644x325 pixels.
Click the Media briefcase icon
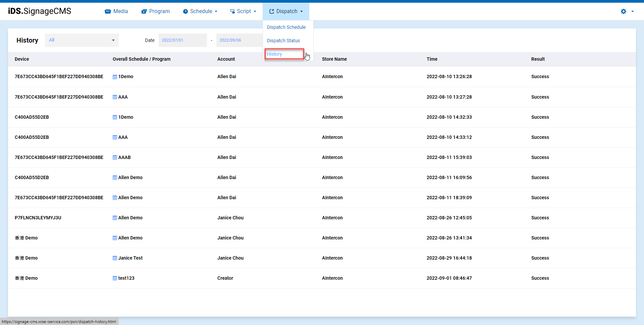click(108, 11)
